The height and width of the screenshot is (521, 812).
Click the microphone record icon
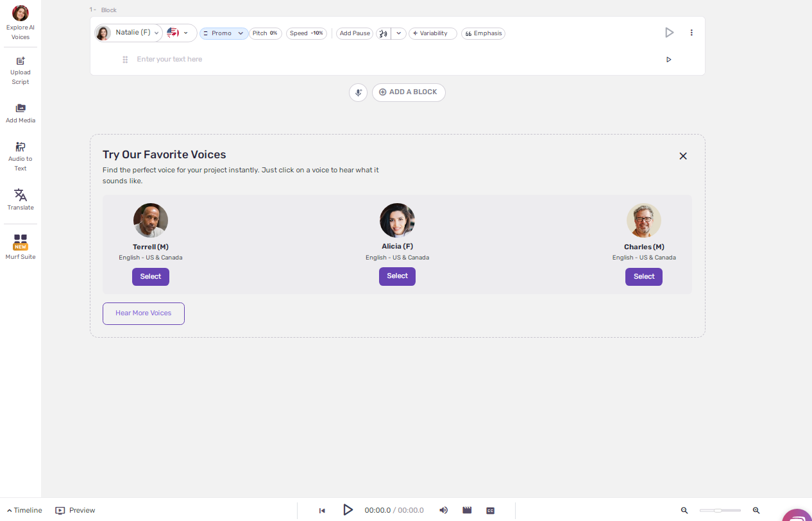[x=359, y=92]
